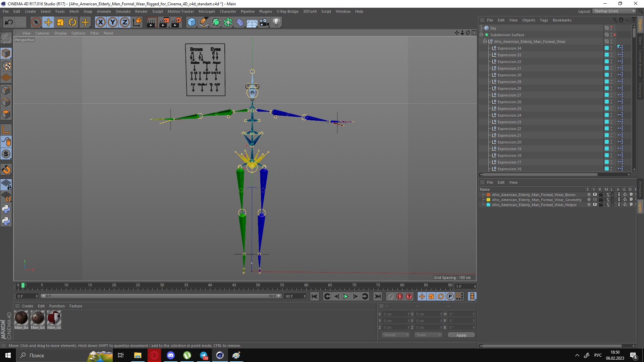Render the active view

152,22
